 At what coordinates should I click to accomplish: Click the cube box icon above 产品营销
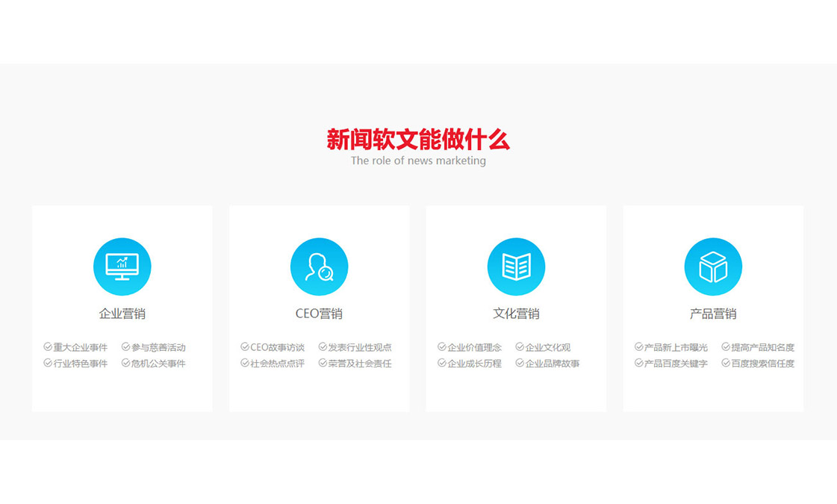(713, 267)
